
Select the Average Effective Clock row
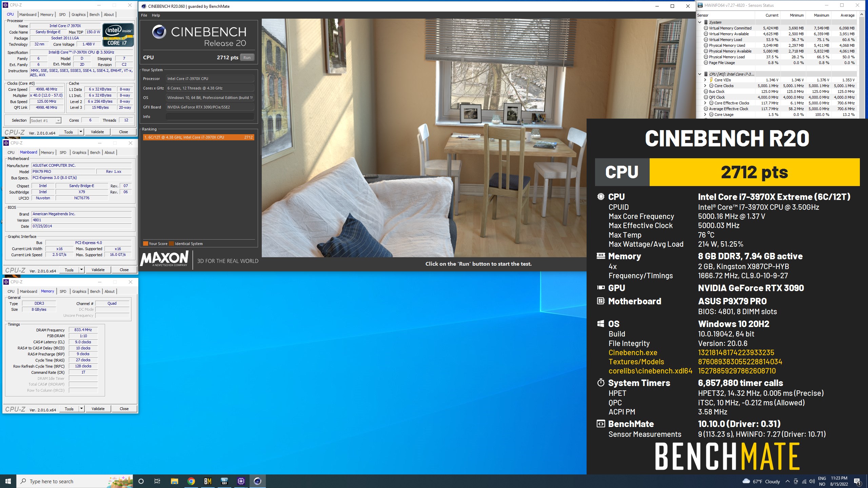[x=777, y=108]
